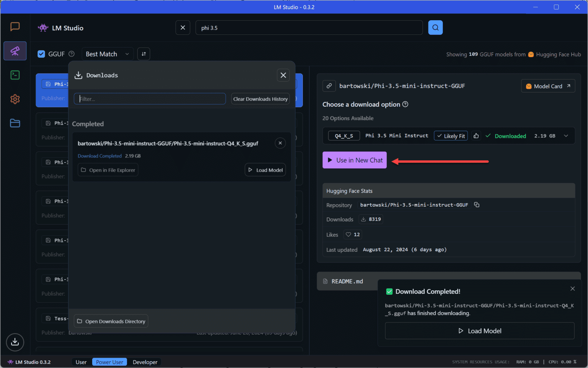The height and width of the screenshot is (368, 588).
Task: Switch to the README.md tab
Action: (x=346, y=281)
